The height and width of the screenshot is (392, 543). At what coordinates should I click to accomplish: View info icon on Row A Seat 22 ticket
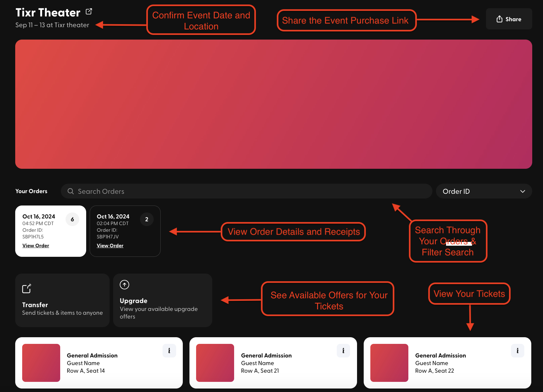click(x=518, y=351)
